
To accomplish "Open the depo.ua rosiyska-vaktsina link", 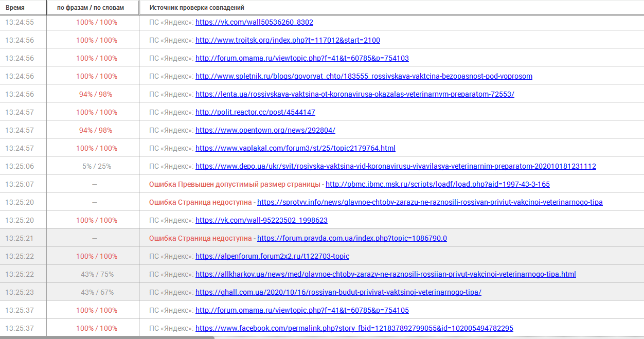I will coord(396,166).
